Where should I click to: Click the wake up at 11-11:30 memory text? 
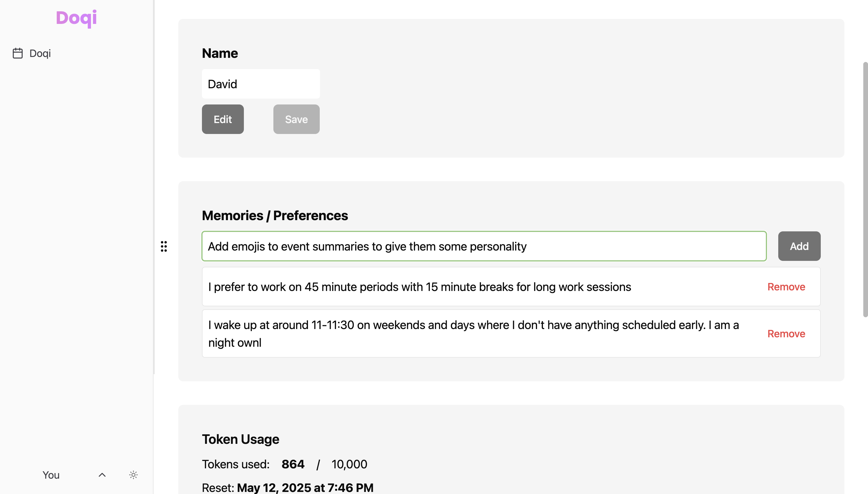[473, 334]
